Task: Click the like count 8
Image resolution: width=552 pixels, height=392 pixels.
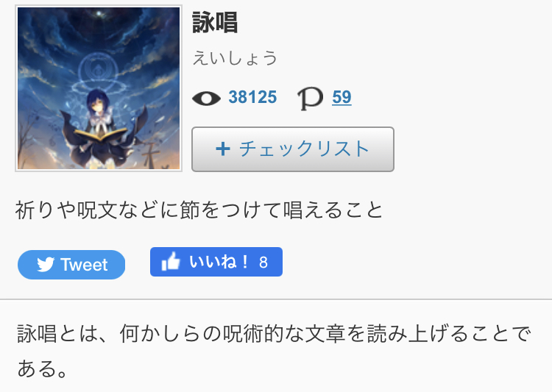Action: click(263, 262)
